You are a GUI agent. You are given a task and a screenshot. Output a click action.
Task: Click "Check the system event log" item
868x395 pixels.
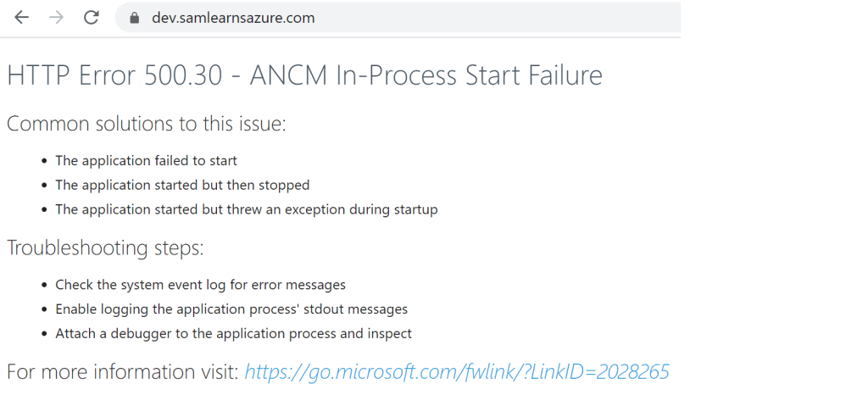coord(200,285)
